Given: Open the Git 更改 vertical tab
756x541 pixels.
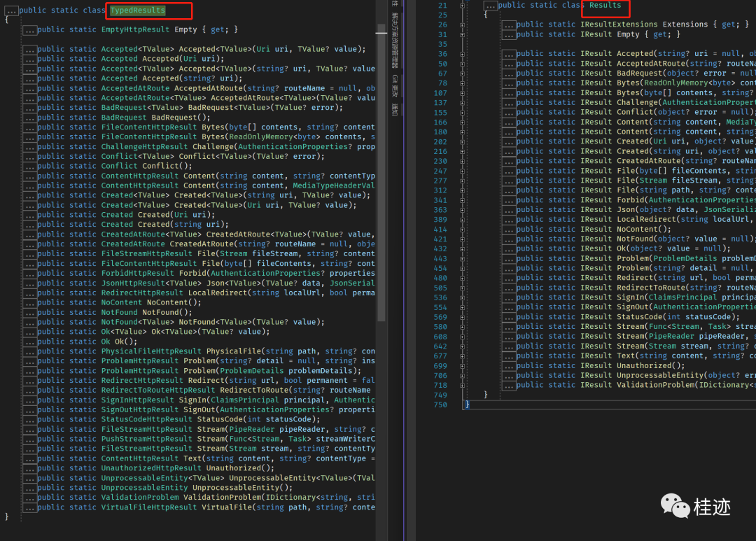Looking at the screenshot, I should 395,86.
